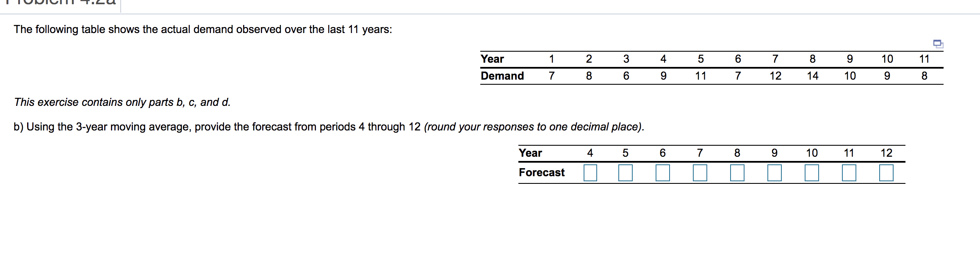Click the Forecast input box for Year 10
The height and width of the screenshot is (255, 980).
click(x=811, y=173)
